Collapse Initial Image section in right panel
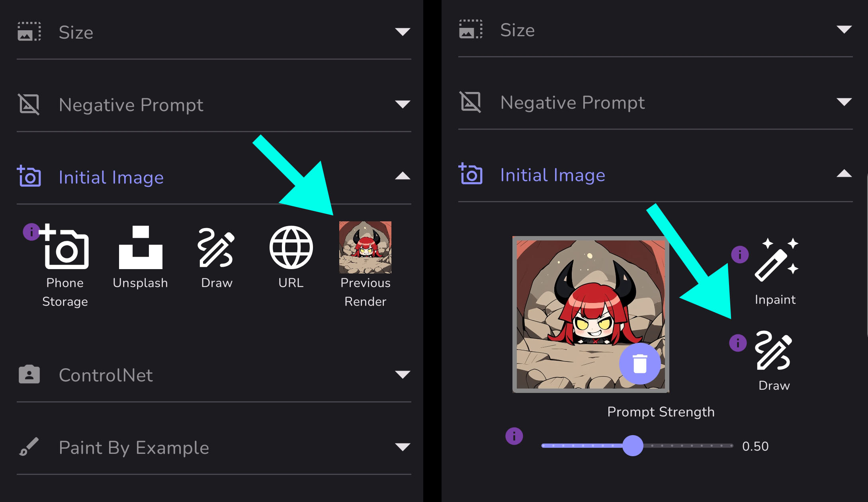 pyautogui.click(x=844, y=174)
